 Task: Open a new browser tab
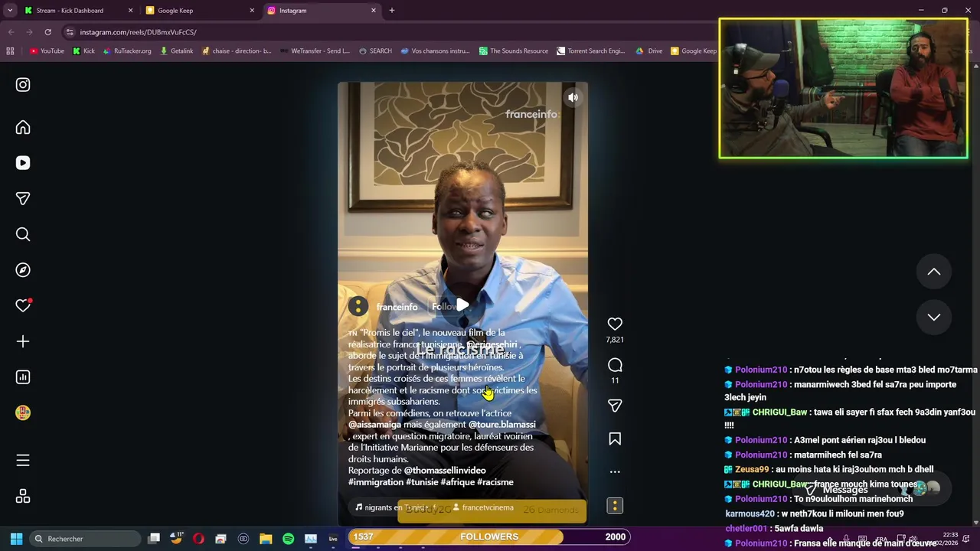(391, 11)
